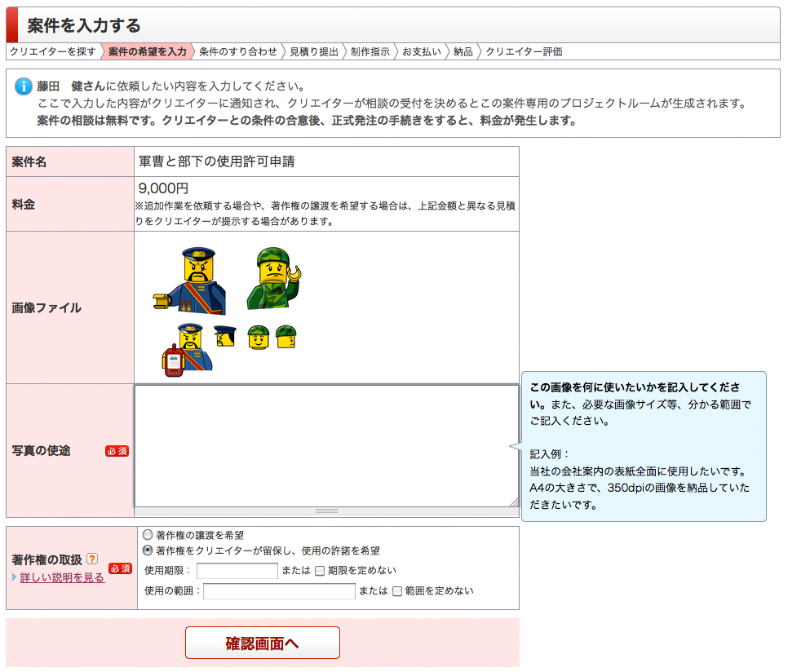Click the 見積り提出 step in breadcrumb

coord(313,51)
